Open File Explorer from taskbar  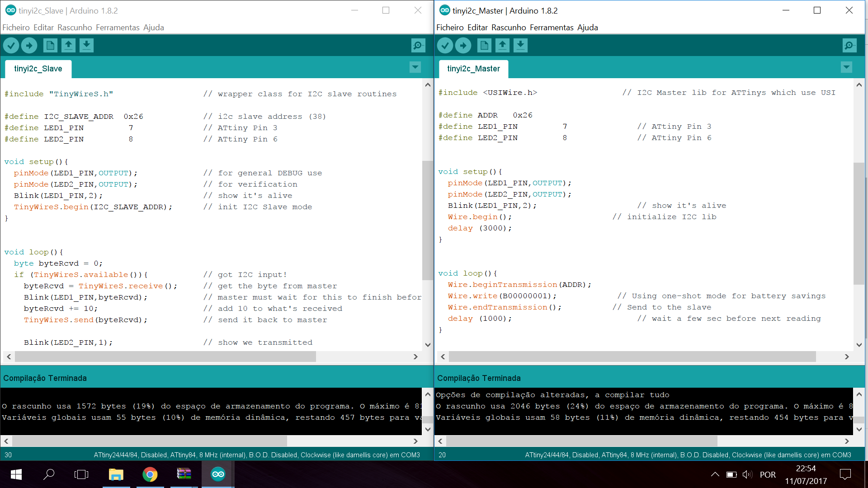coord(116,474)
